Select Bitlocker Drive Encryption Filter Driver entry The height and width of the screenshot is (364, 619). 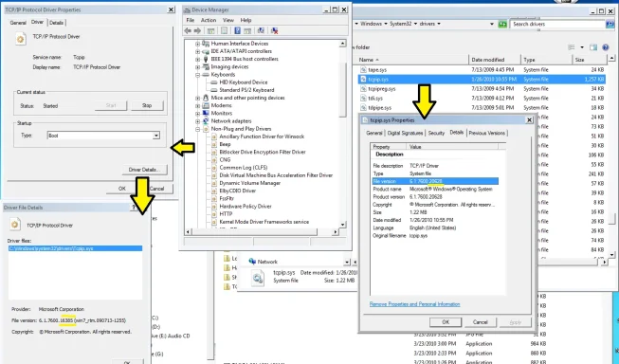click(263, 152)
